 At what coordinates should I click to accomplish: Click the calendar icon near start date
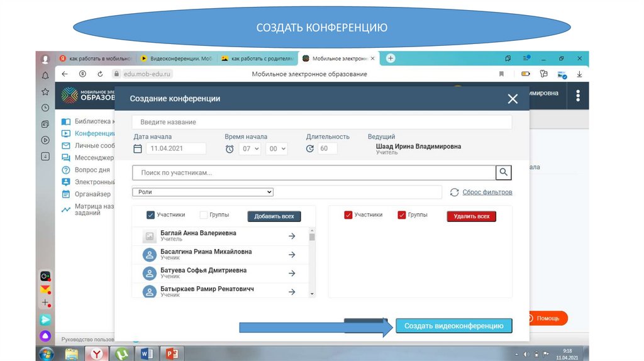point(138,149)
